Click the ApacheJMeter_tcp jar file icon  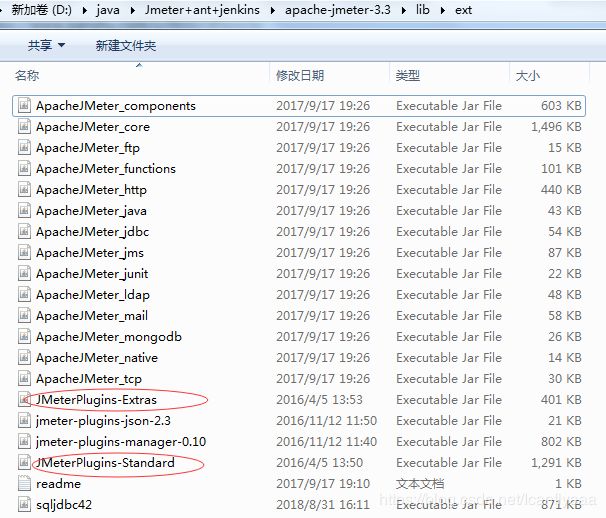tap(24, 378)
